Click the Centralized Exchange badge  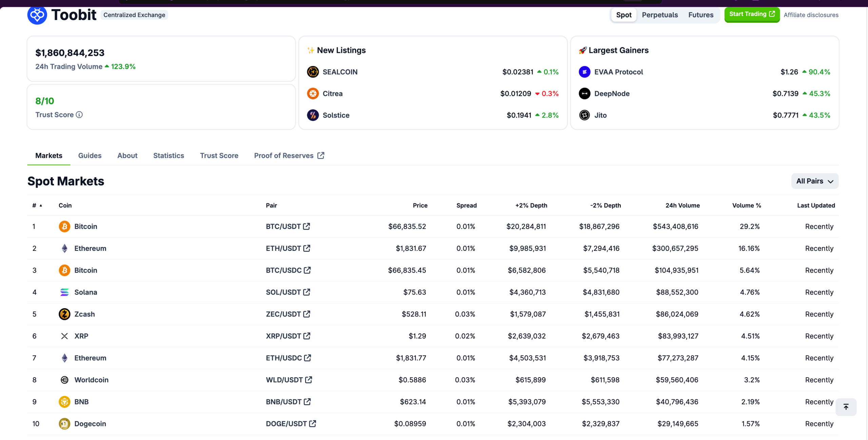[134, 15]
